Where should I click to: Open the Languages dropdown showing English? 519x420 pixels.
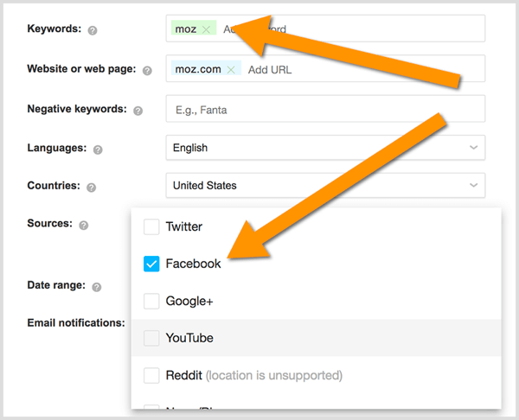325,148
